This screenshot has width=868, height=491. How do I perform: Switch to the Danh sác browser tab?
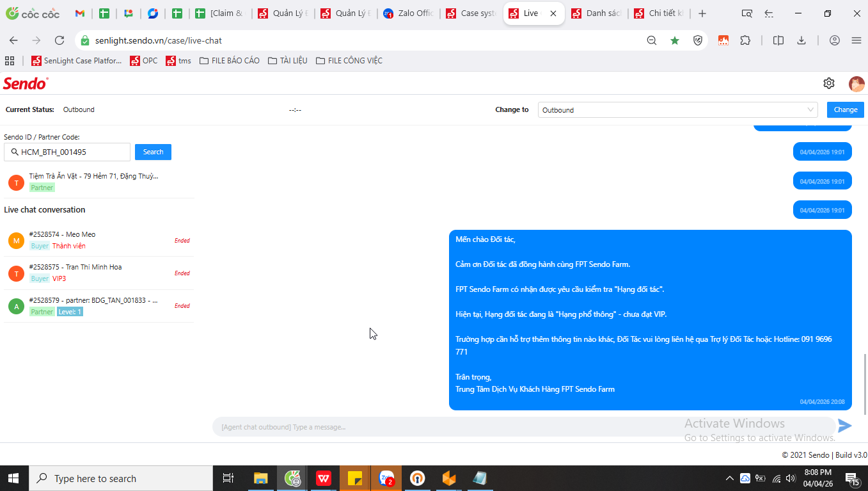tap(597, 13)
